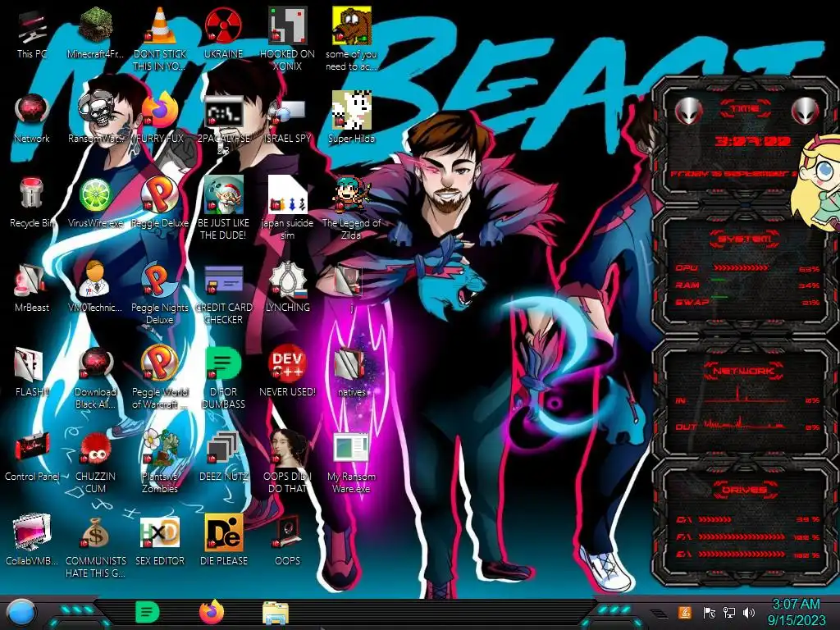Open the CREDIT CARD CHECKER icon
This screenshot has width=840, height=630.
[x=223, y=293]
